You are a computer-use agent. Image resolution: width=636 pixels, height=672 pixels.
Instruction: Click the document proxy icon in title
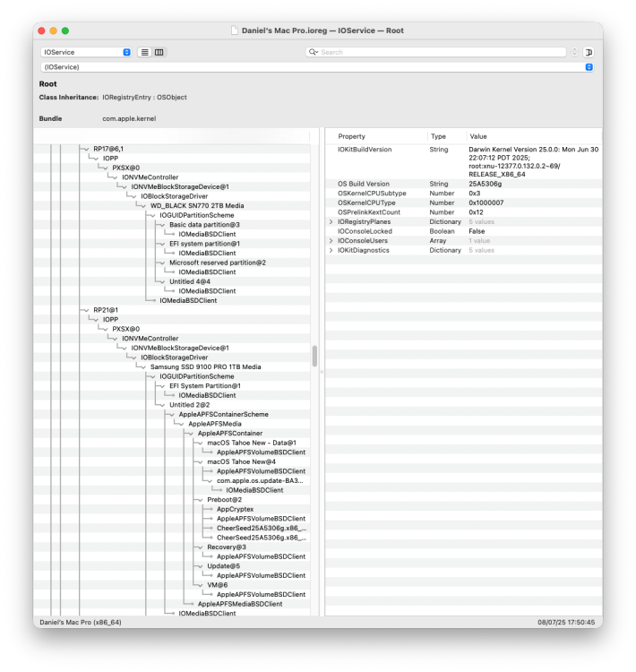click(x=235, y=30)
